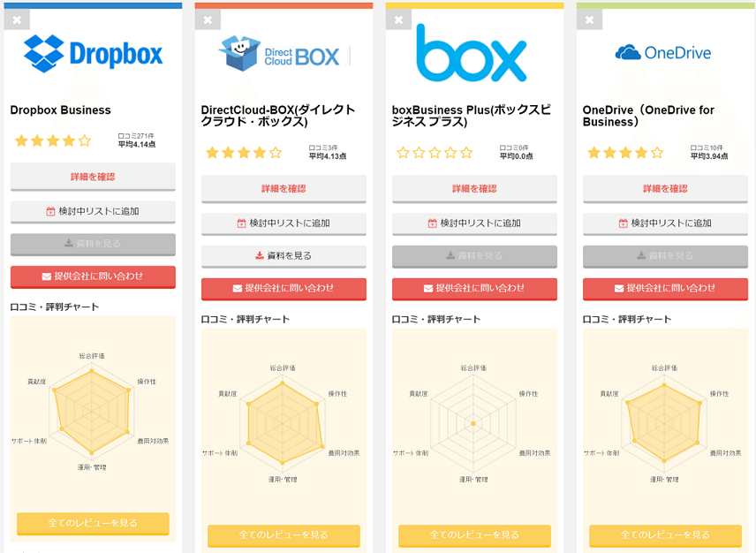Viewport: 756px width, 553px height.
Task: Click the Dropbox logo image
Action: [x=93, y=54]
